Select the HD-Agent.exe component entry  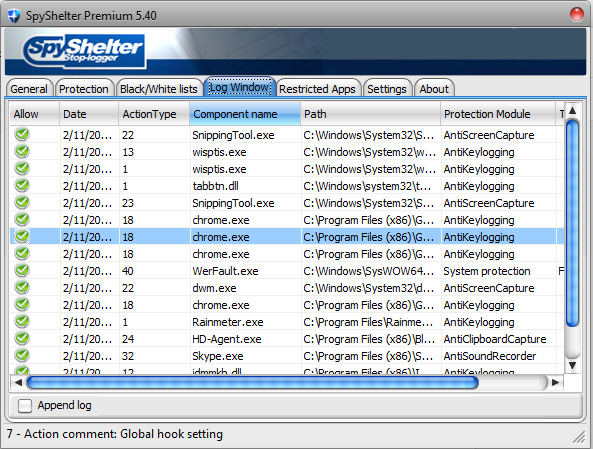click(227, 339)
